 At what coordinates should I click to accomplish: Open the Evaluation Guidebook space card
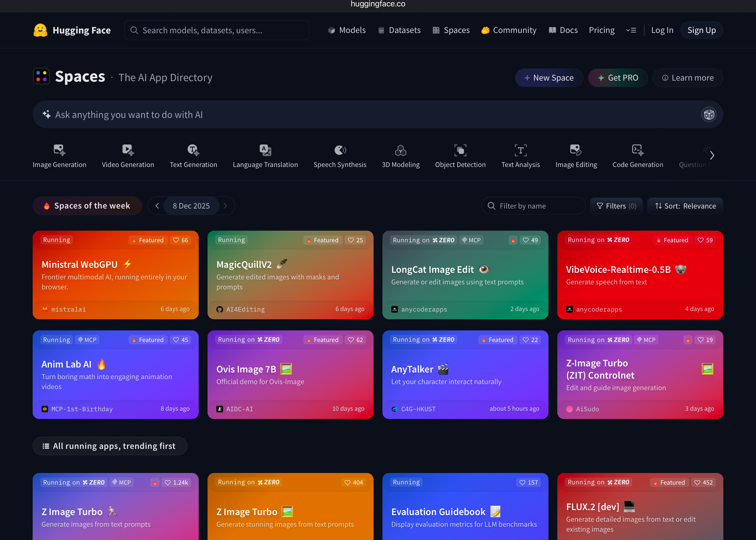point(465,506)
